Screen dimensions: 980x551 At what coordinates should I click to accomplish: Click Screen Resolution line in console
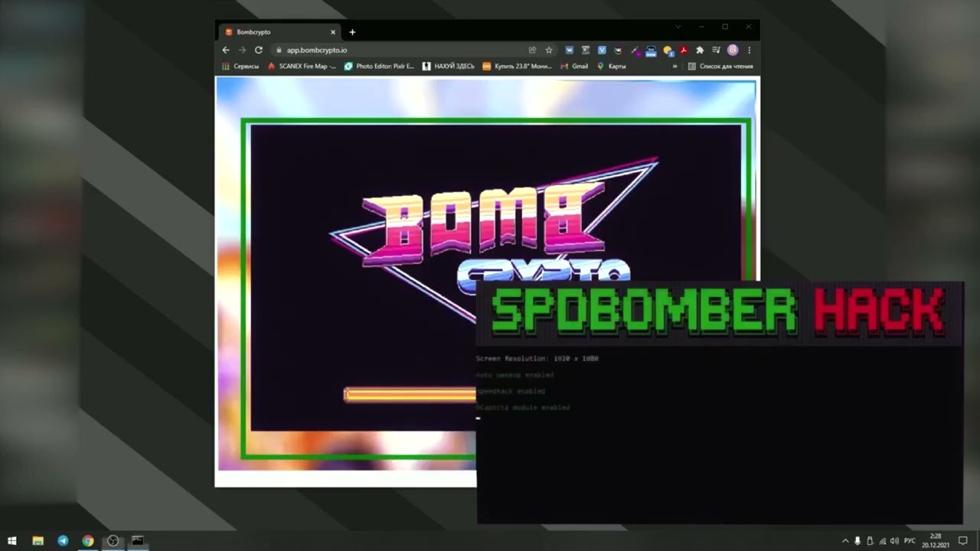click(x=537, y=358)
